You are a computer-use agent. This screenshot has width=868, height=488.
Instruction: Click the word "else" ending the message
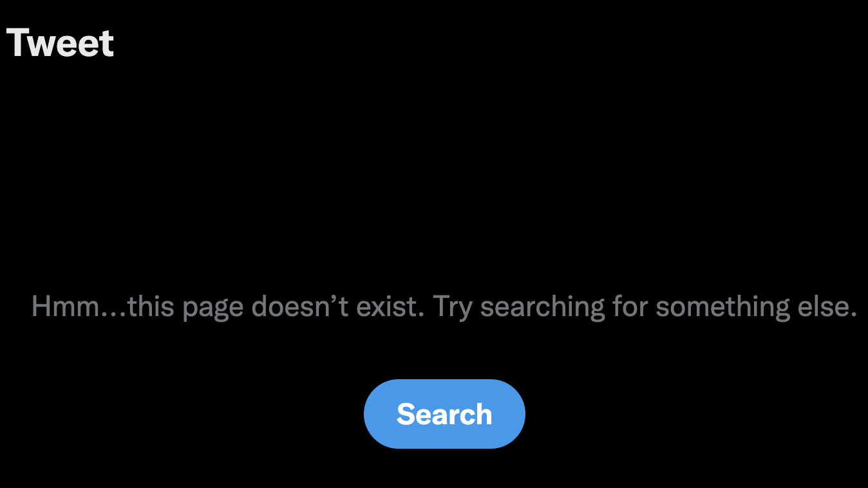pos(824,306)
